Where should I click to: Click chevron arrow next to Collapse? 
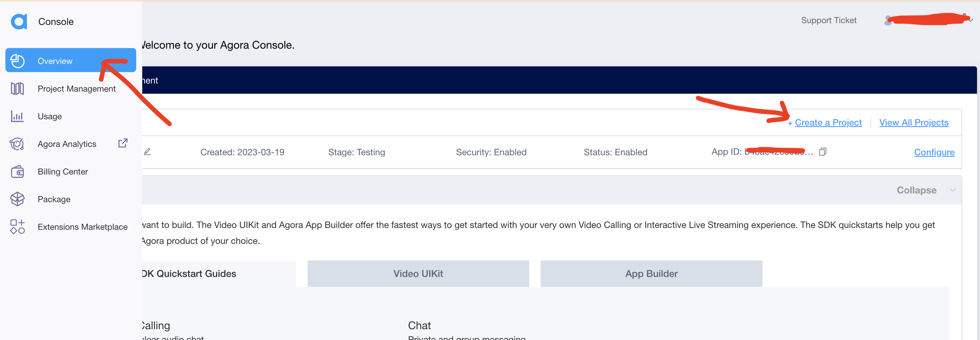(x=952, y=190)
